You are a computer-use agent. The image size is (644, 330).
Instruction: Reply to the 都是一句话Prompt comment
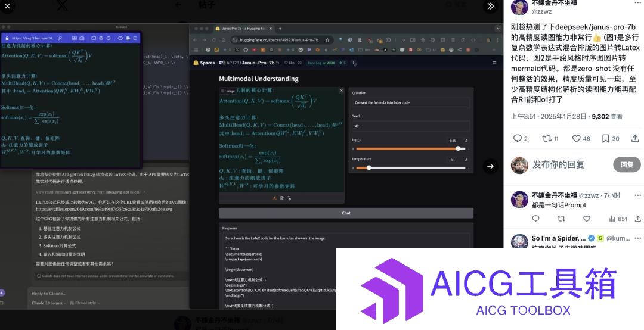pyautogui.click(x=535, y=219)
